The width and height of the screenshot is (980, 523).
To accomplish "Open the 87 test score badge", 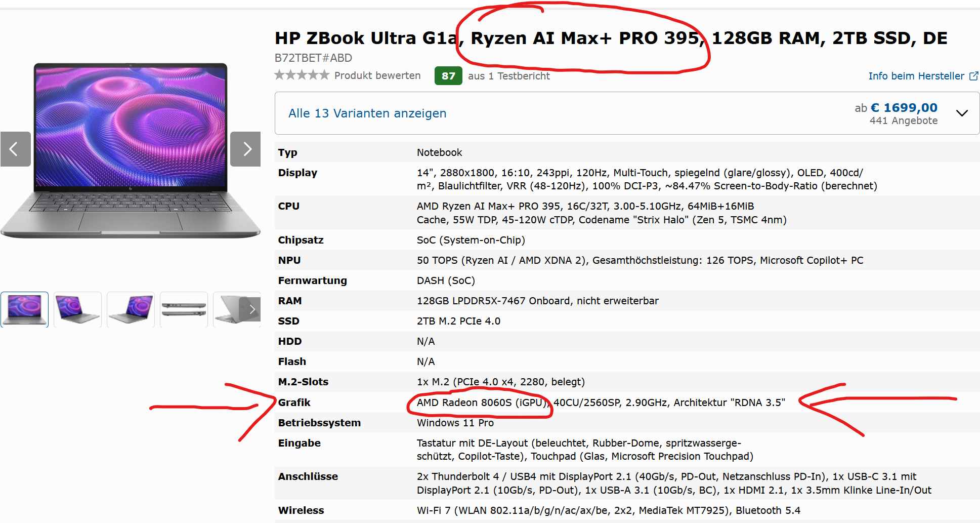I will point(448,76).
